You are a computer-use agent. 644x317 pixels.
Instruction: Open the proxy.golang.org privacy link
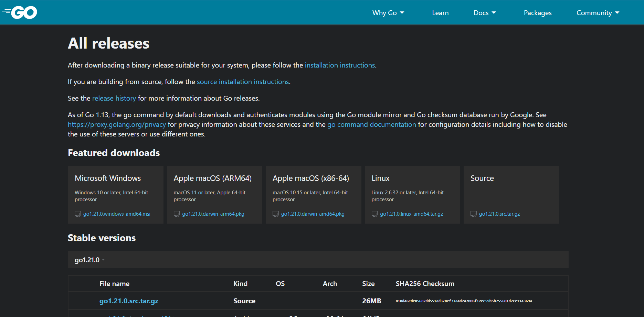coord(117,124)
